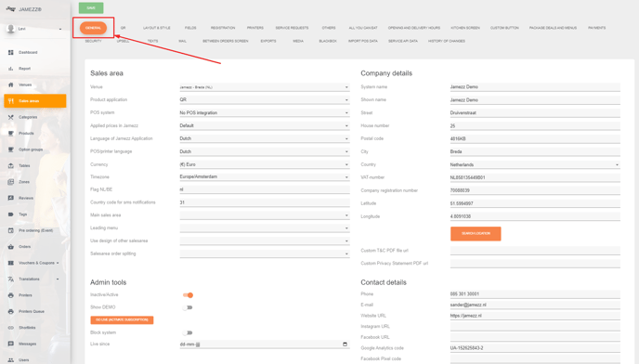This screenshot has height=364, width=639.
Task: Click the Option groups icon
Action: pos(11,149)
